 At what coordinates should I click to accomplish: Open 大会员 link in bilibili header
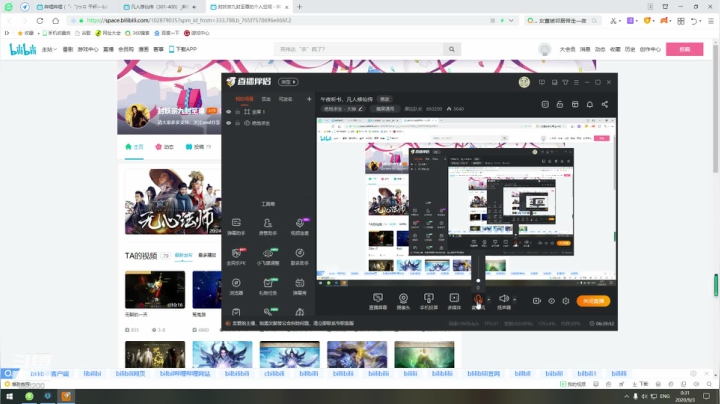[x=567, y=49]
